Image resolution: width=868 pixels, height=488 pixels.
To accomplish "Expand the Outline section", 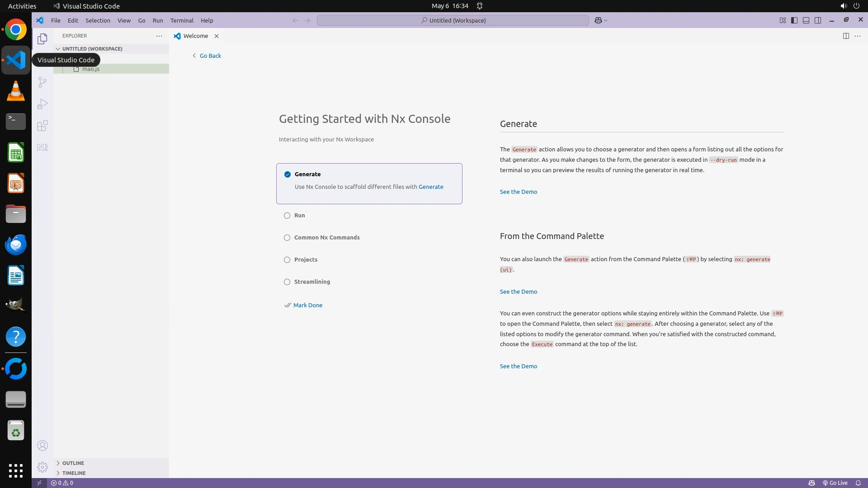I will pyautogui.click(x=73, y=463).
